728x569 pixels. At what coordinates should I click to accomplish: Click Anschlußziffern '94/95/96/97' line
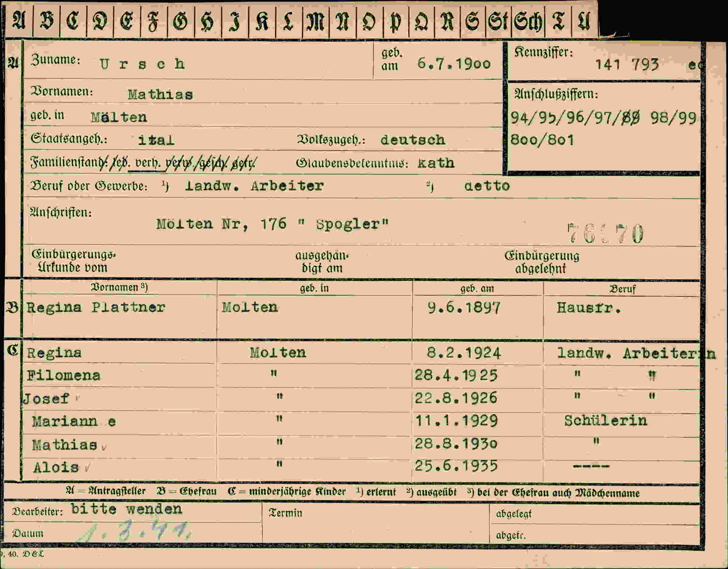(x=604, y=118)
